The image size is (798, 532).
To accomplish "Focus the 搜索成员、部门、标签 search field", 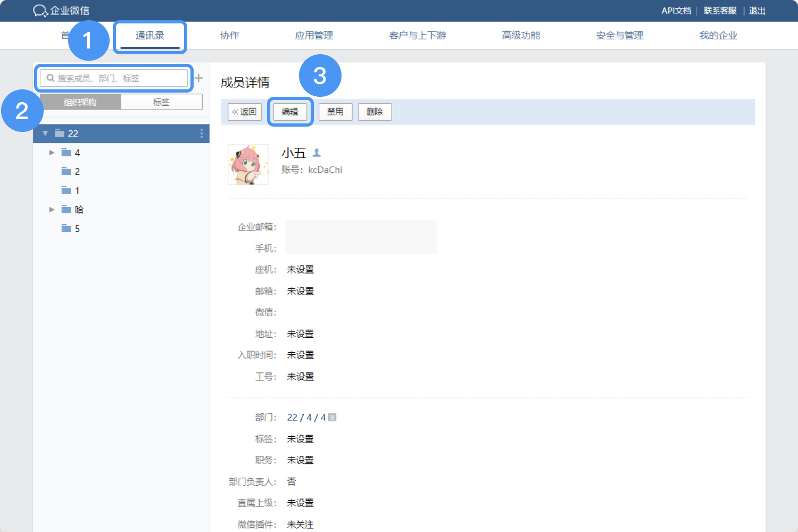I will click(114, 78).
